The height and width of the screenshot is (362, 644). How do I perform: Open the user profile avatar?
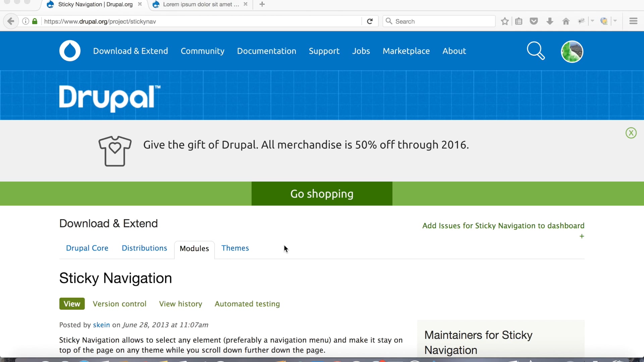[x=572, y=51]
